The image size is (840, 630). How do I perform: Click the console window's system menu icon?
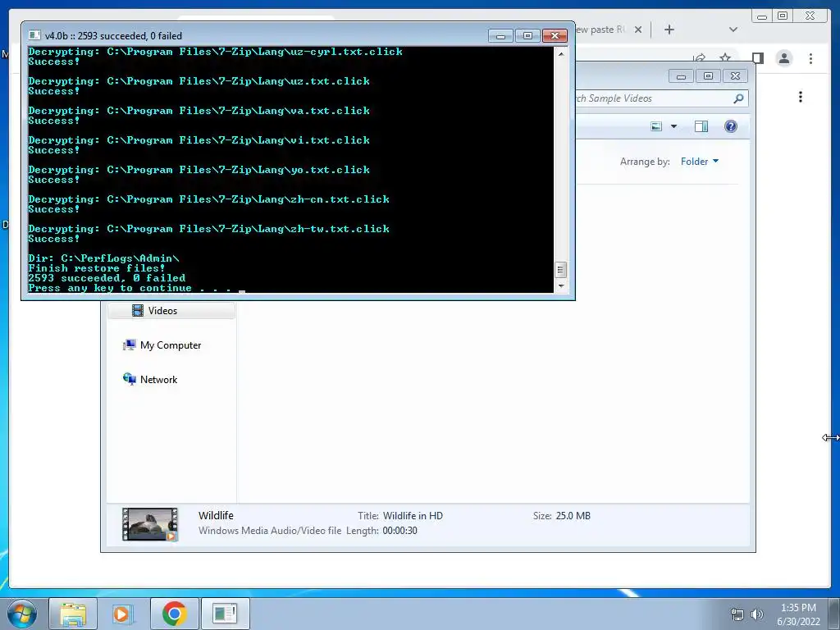pos(34,35)
